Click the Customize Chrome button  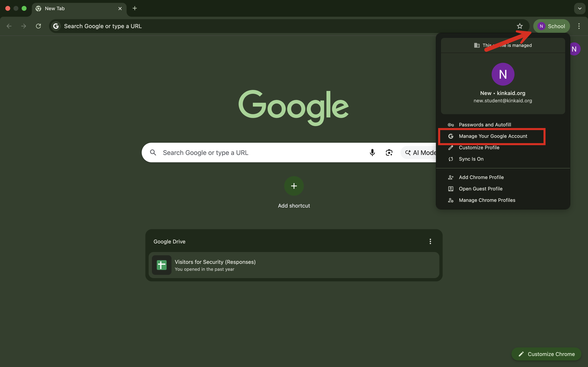point(546,354)
